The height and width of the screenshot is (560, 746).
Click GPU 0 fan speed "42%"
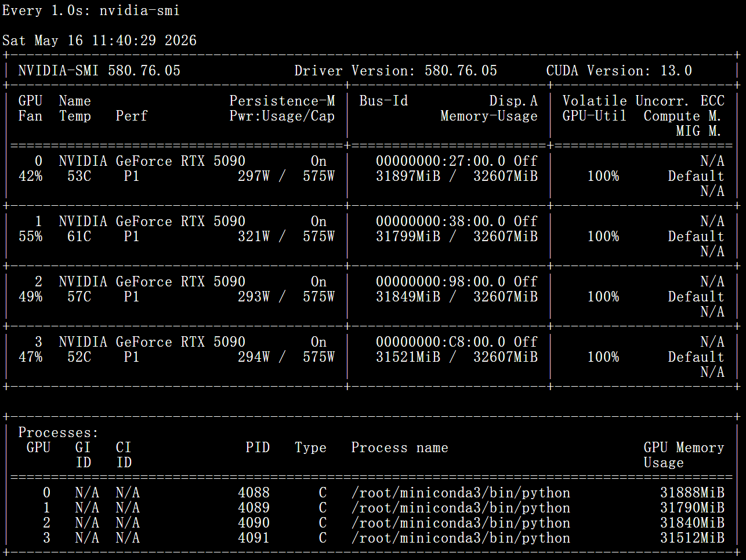point(30,176)
